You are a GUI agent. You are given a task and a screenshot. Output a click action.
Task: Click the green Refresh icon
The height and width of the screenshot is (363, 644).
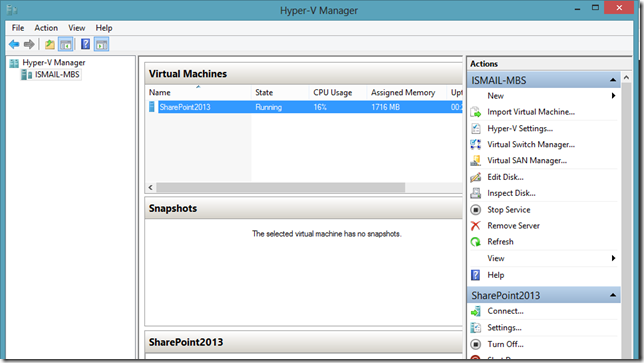(x=476, y=242)
